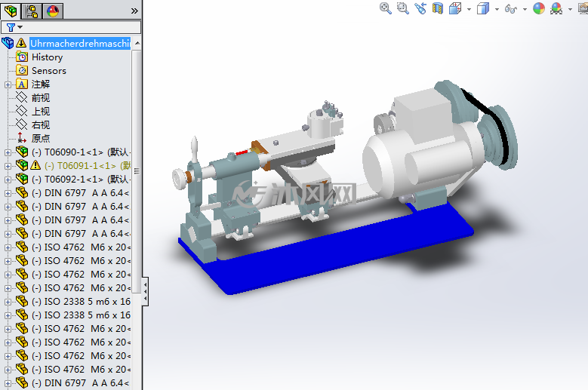This screenshot has width=588, height=390.
Task: Open the Hide/Show Items dropdown arrow
Action: click(x=525, y=9)
